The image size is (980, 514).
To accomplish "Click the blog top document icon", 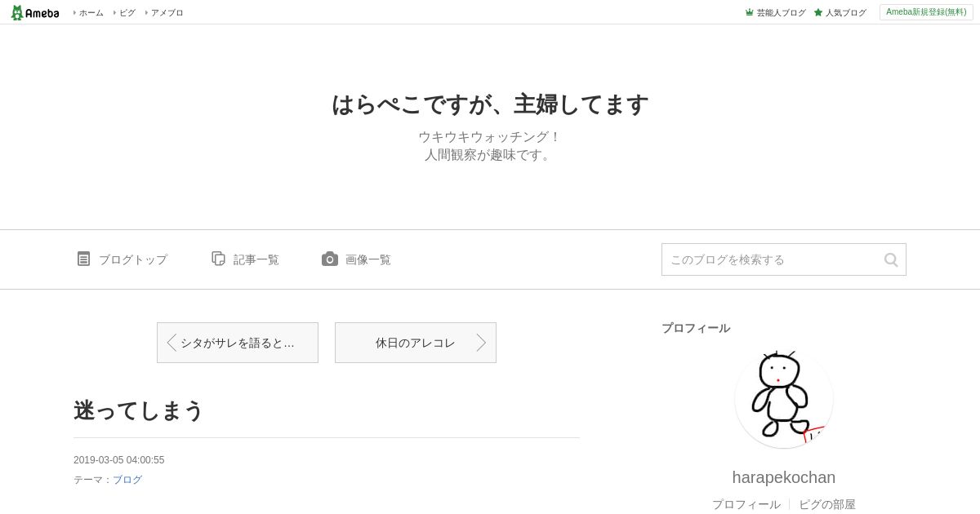I will pyautogui.click(x=83, y=259).
